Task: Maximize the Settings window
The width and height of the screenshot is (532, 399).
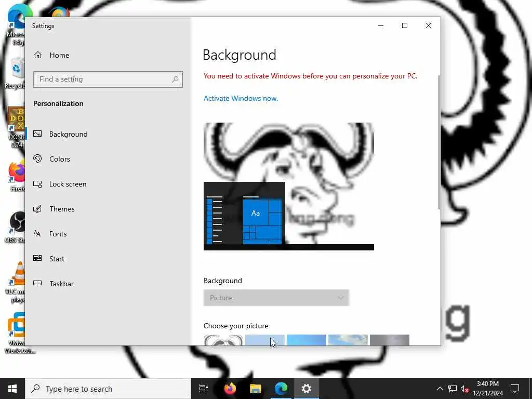Action: [x=404, y=26]
